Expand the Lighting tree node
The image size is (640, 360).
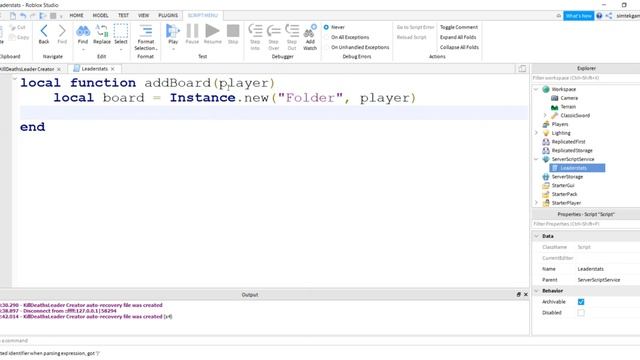[536, 133]
